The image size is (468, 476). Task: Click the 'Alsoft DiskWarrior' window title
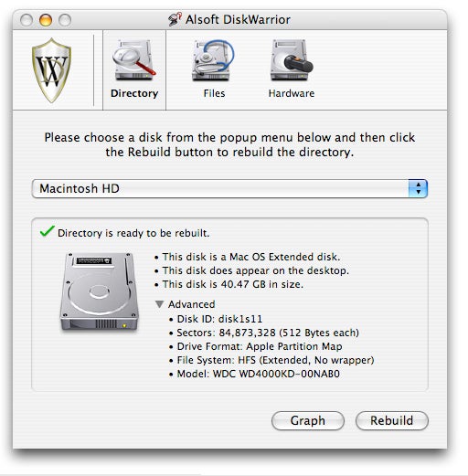click(238, 19)
